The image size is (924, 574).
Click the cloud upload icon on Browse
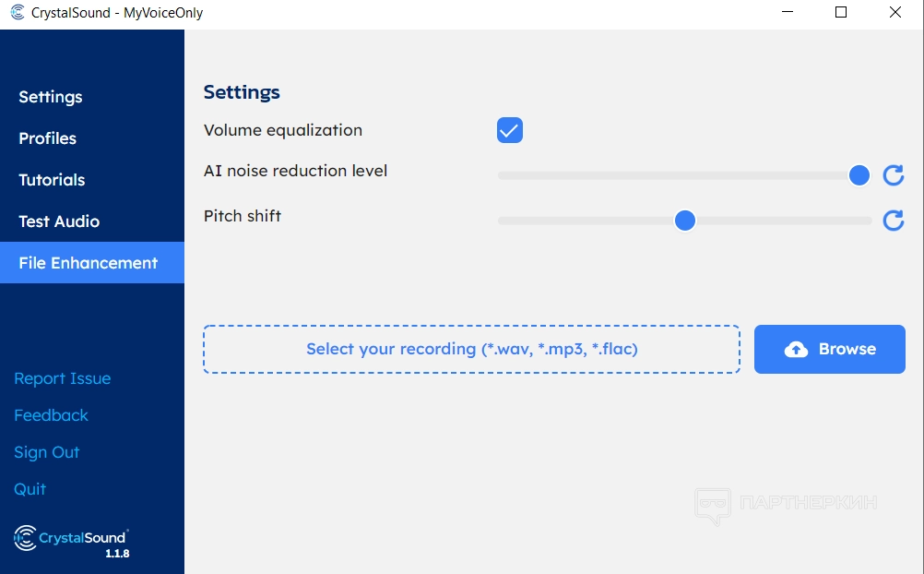click(x=796, y=349)
